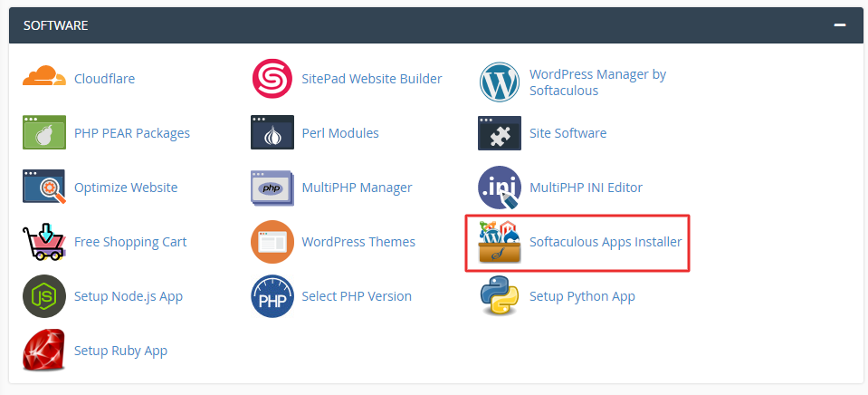Open the Setup Ruby App link

coord(120,350)
